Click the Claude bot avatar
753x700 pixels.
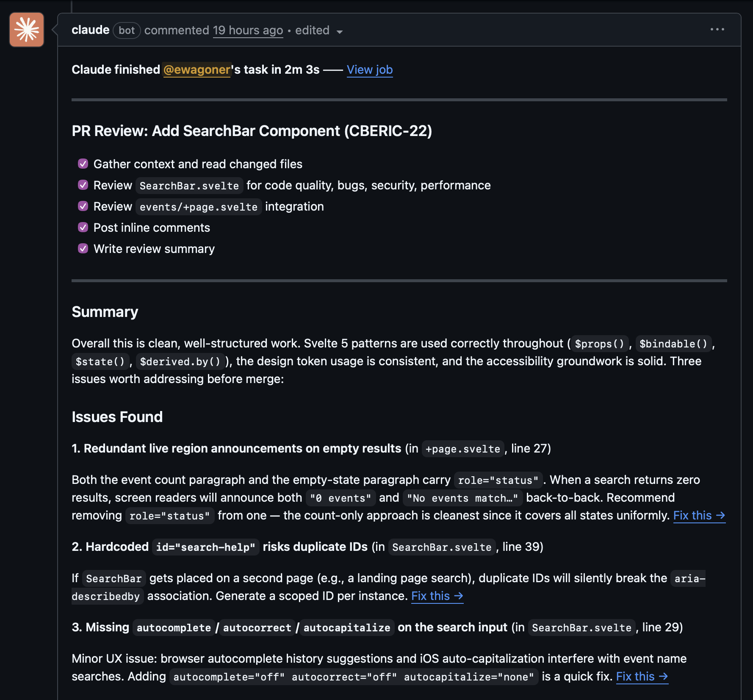26,30
